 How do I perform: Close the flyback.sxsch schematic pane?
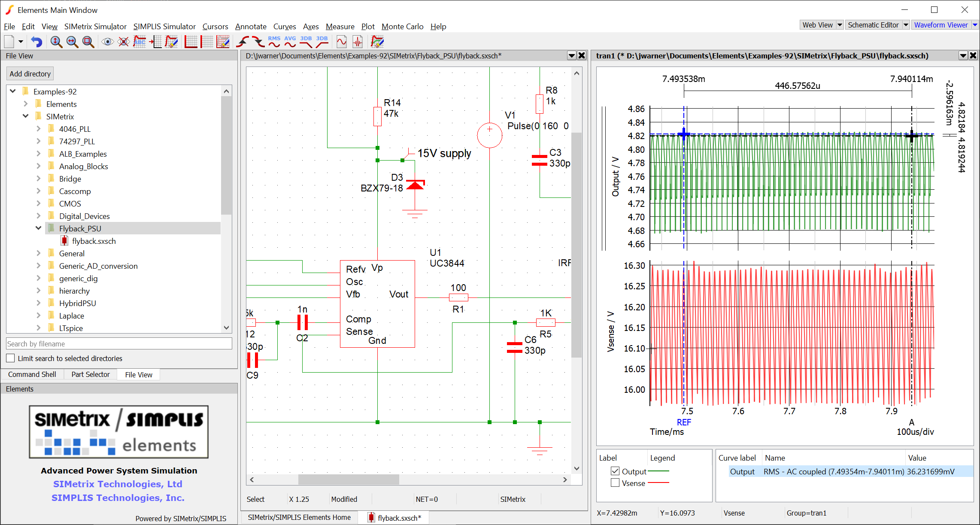[582, 55]
